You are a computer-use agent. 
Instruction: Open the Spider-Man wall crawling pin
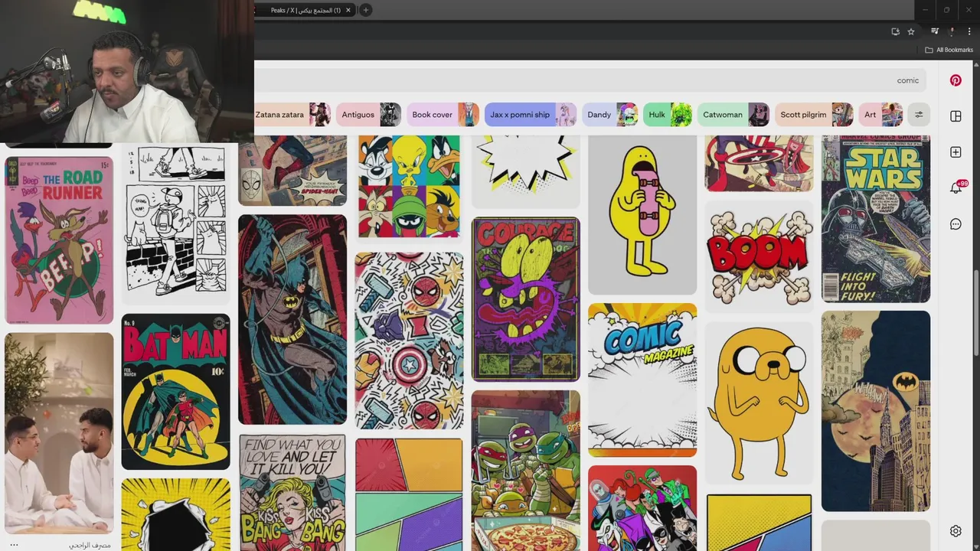(x=292, y=171)
